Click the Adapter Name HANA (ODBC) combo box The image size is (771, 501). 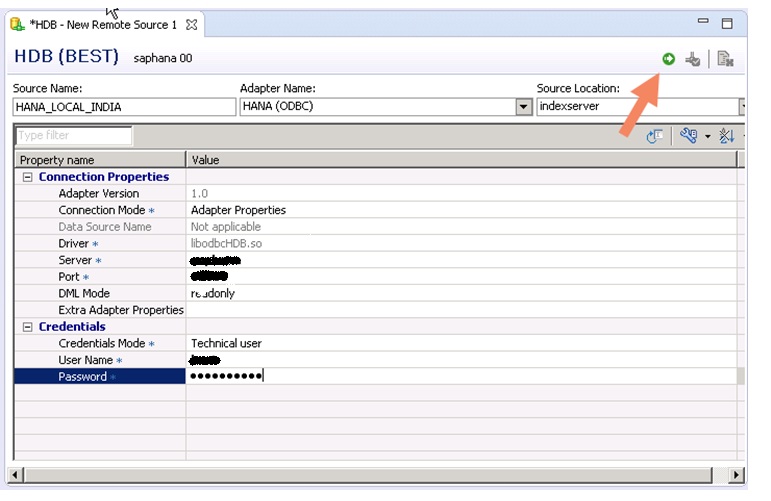[x=386, y=107]
